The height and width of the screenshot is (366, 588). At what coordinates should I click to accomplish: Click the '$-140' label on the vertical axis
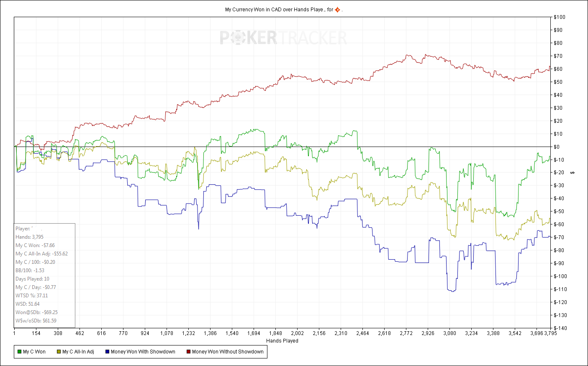tap(560, 328)
